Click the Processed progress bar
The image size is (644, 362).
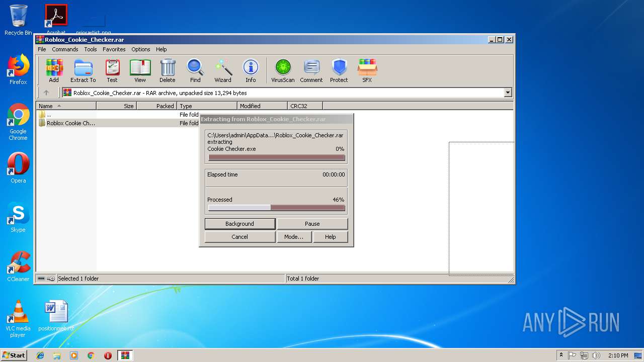coord(276,208)
